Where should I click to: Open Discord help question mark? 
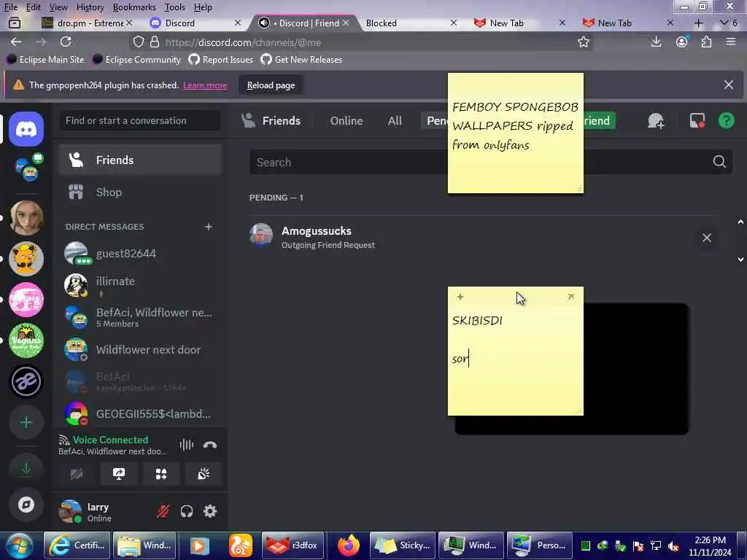(x=726, y=120)
